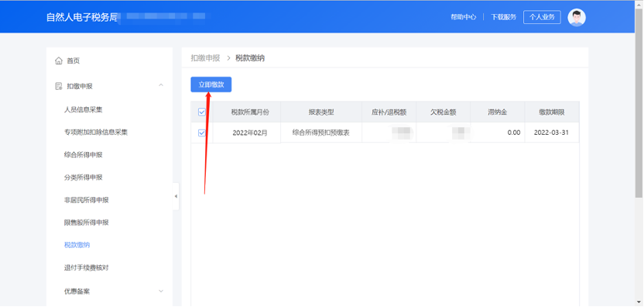Click the 滞纳金 column header
The image size is (644, 307).
(498, 112)
